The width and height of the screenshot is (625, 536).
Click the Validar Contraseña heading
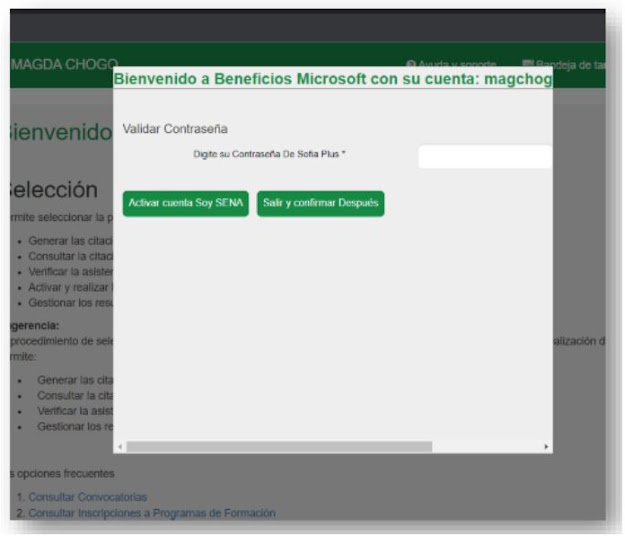click(x=175, y=129)
